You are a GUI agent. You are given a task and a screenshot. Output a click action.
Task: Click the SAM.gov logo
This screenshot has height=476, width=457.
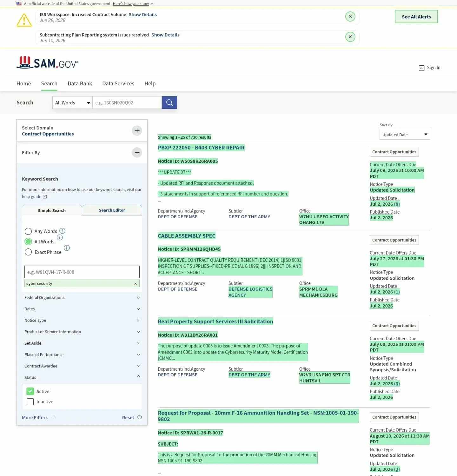(48, 63)
